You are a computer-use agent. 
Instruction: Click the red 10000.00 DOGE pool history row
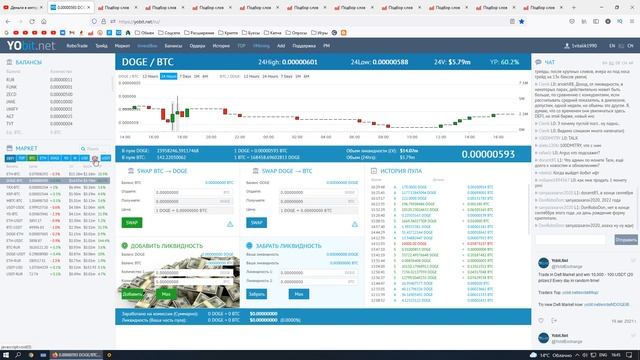[432, 244]
